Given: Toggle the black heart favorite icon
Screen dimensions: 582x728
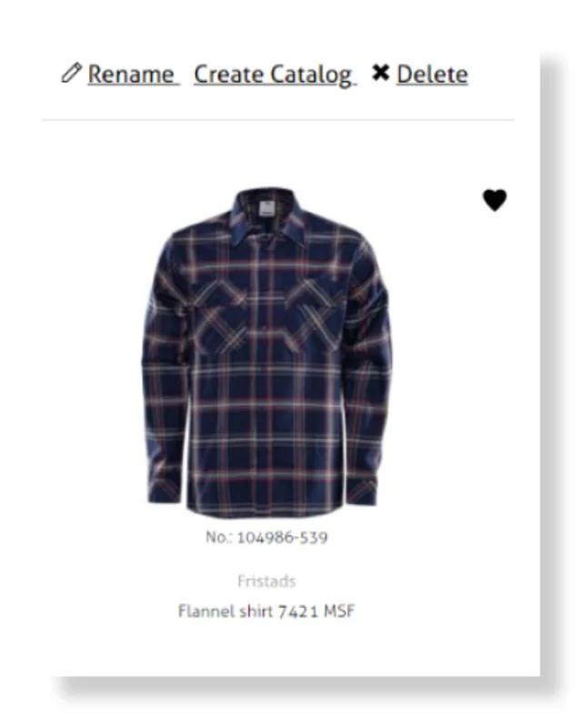Looking at the screenshot, I should (495, 200).
